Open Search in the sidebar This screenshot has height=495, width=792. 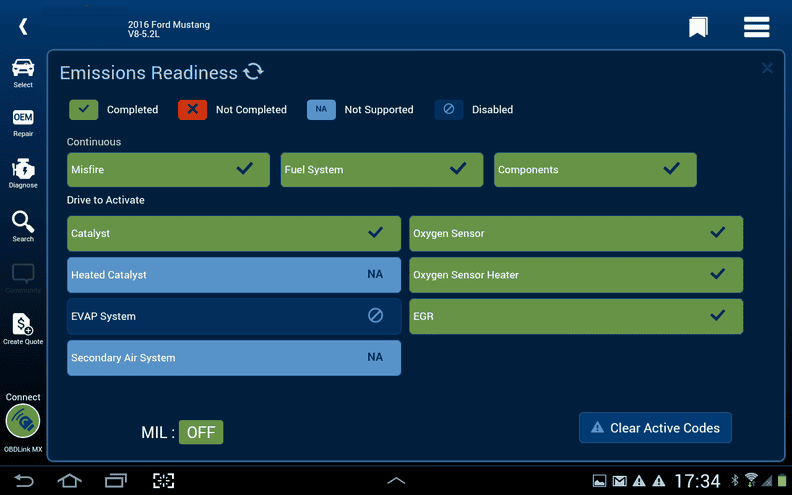point(23,227)
